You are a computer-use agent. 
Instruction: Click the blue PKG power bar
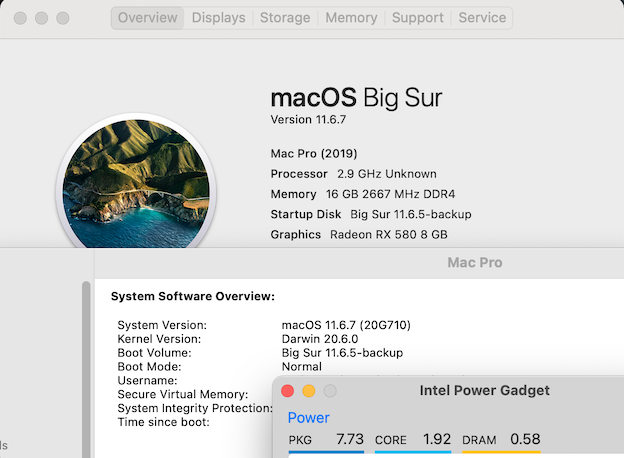[x=326, y=452]
